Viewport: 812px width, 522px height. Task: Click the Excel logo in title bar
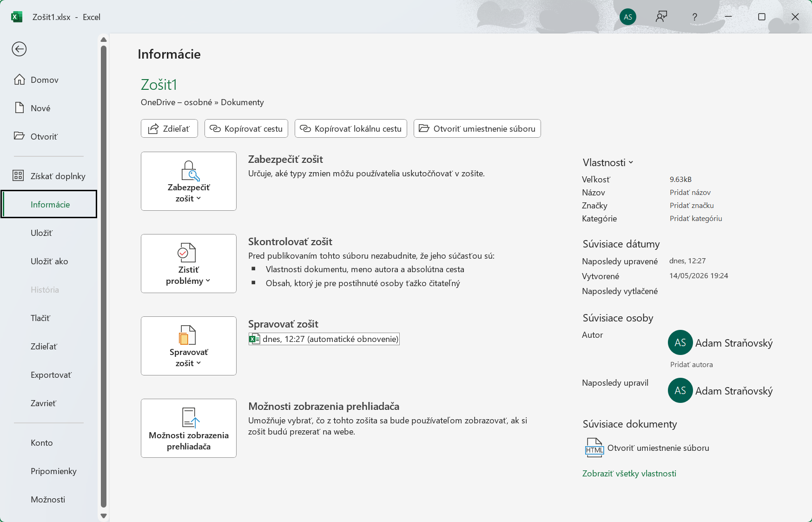pos(17,17)
